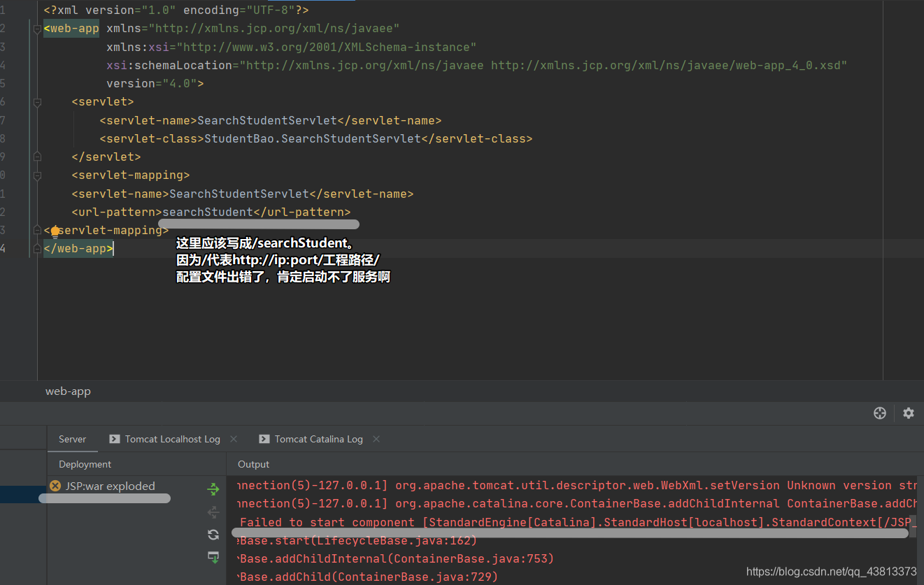Click the console icon on Tomcat Catalina Log tab
The height and width of the screenshot is (585, 924).
[264, 439]
